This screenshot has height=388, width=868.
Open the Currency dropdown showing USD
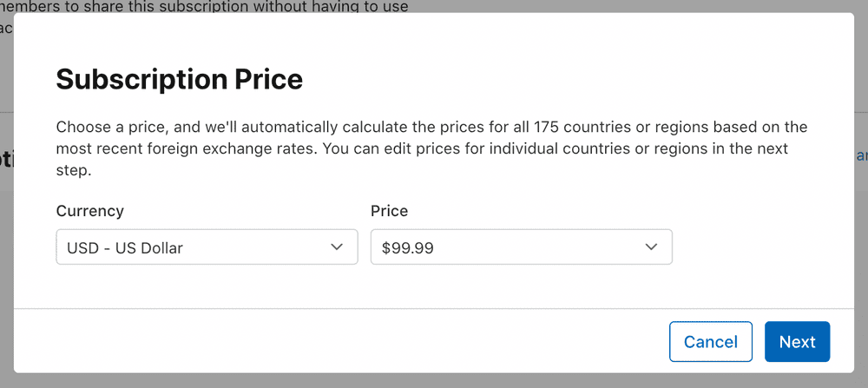tap(207, 247)
